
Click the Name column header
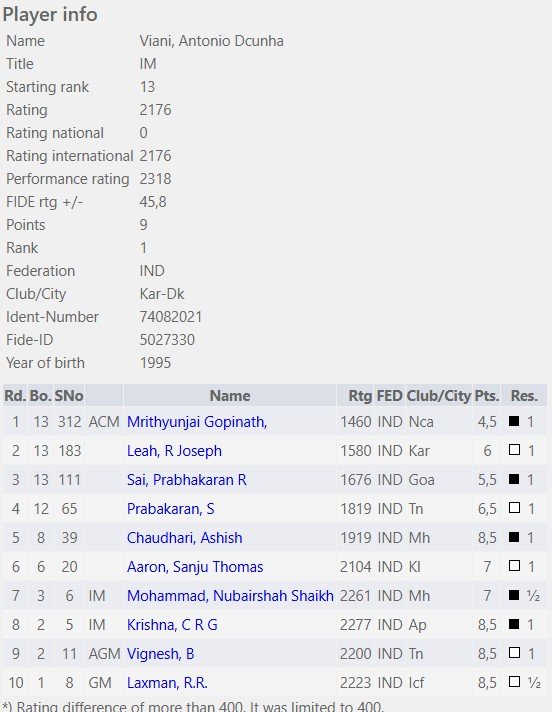tap(230, 396)
